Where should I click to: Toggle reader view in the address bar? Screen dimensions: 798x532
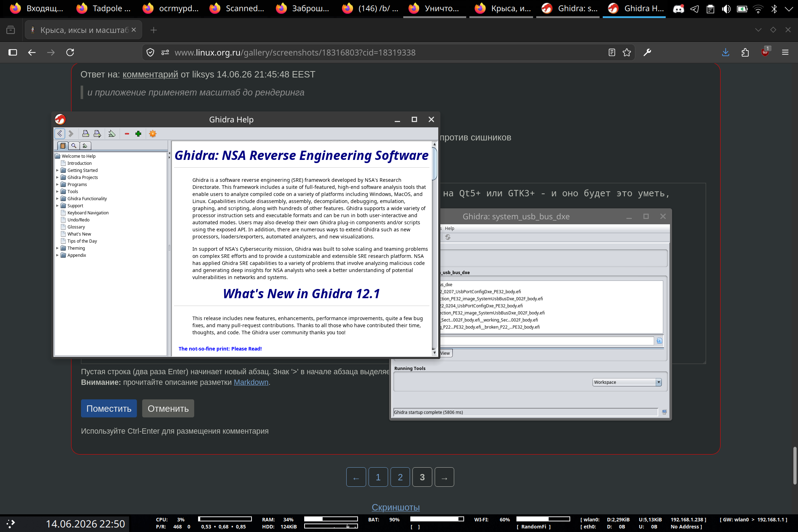coord(612,52)
